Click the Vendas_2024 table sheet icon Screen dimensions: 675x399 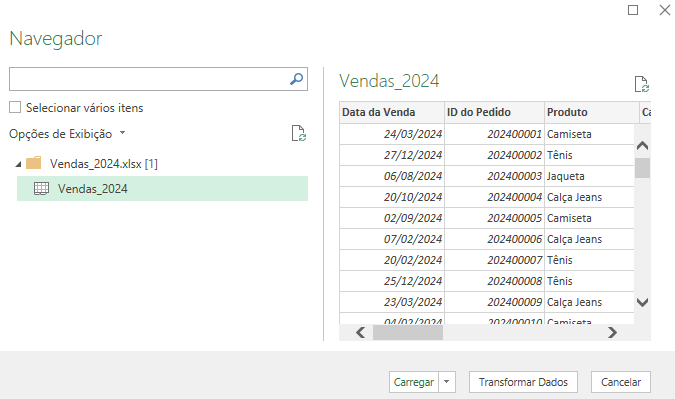pos(41,189)
